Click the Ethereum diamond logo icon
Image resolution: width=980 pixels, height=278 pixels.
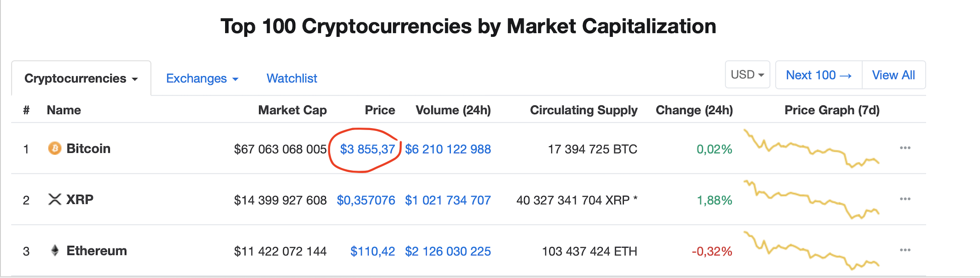(x=55, y=251)
